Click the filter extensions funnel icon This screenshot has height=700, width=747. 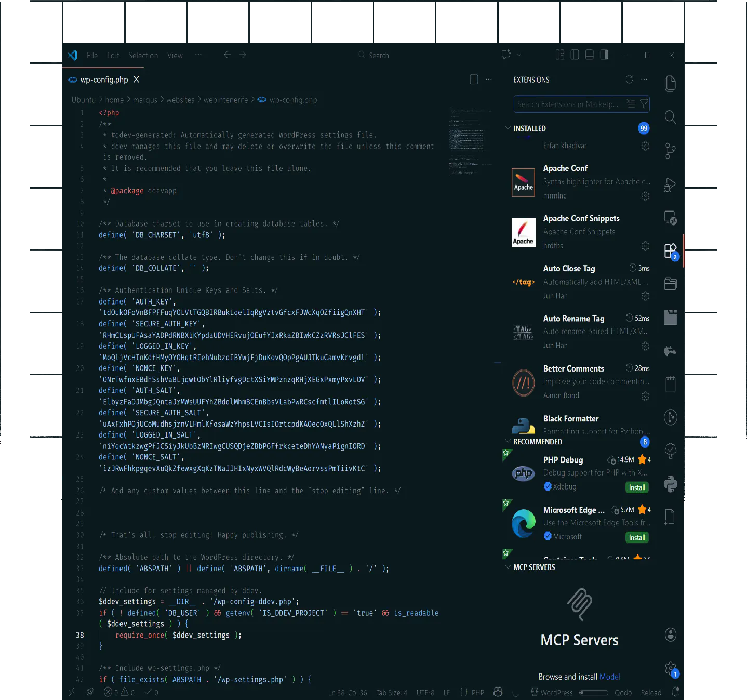coord(644,104)
